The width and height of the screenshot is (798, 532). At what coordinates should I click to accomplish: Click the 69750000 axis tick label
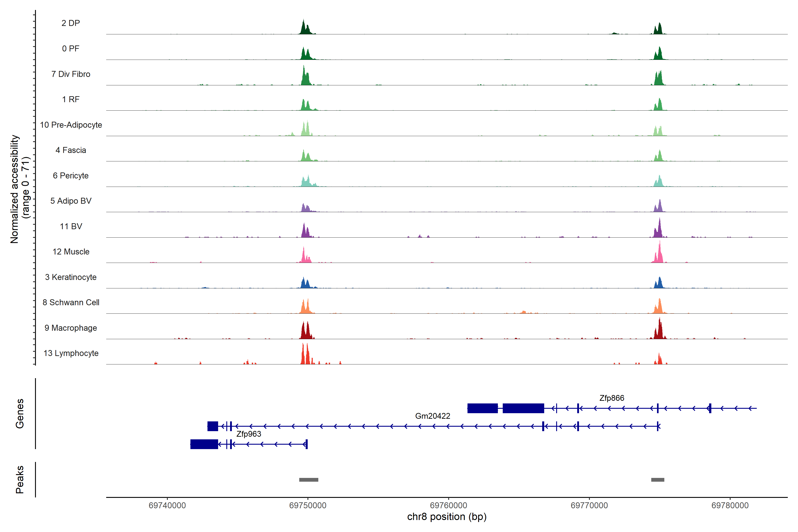click(x=308, y=506)
